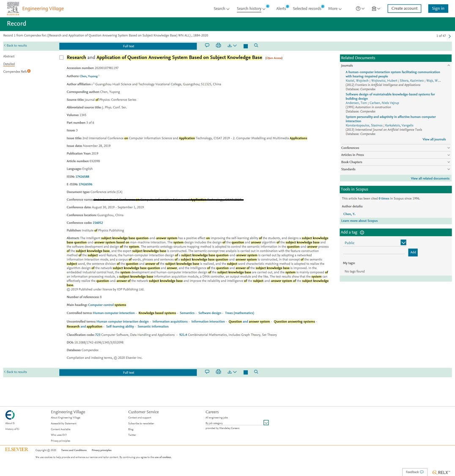This screenshot has width=455, height=476.
Task: Click the Create account button
Action: [x=404, y=8]
